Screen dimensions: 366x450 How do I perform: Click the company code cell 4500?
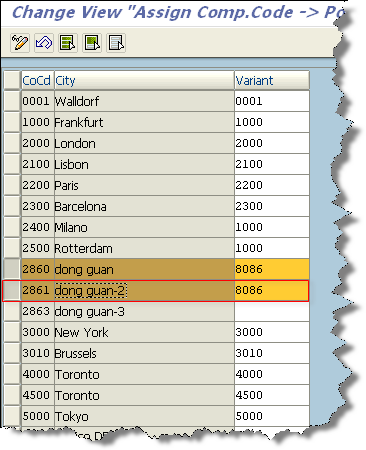(x=38, y=395)
